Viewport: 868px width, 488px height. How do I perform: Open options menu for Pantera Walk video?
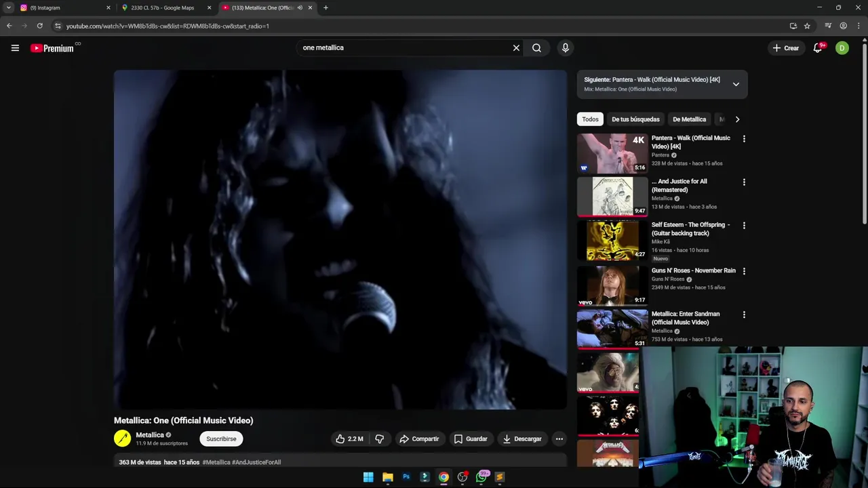[x=744, y=139]
